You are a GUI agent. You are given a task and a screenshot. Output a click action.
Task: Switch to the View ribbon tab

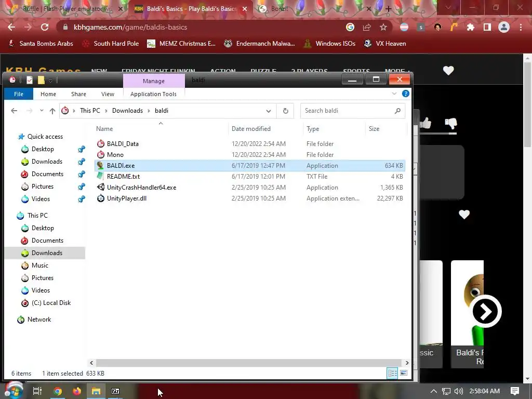pos(108,94)
